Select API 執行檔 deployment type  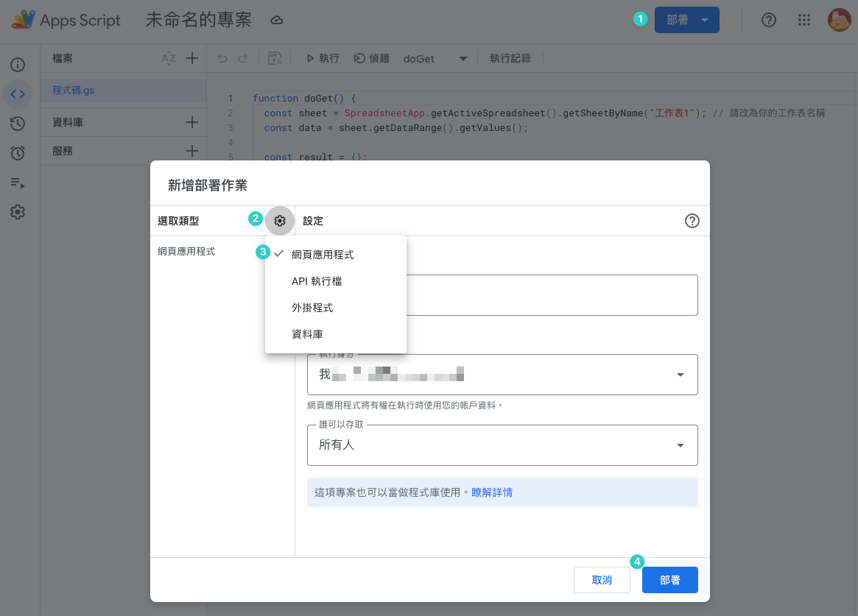tap(335, 281)
